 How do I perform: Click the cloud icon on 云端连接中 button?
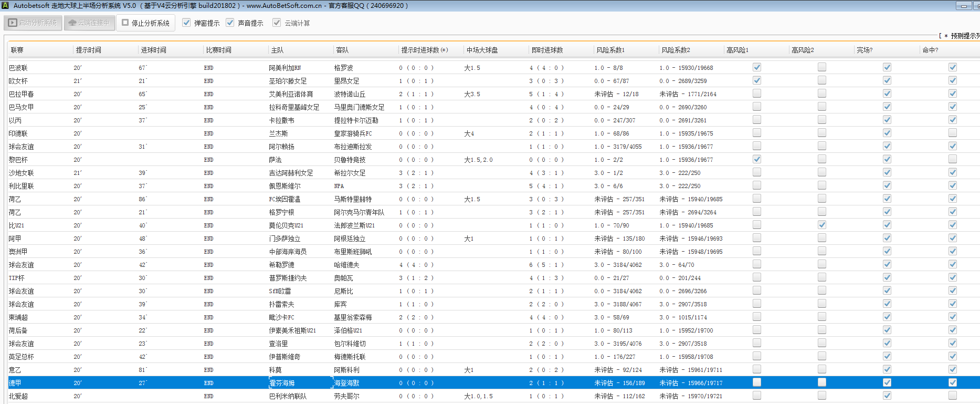[72, 23]
